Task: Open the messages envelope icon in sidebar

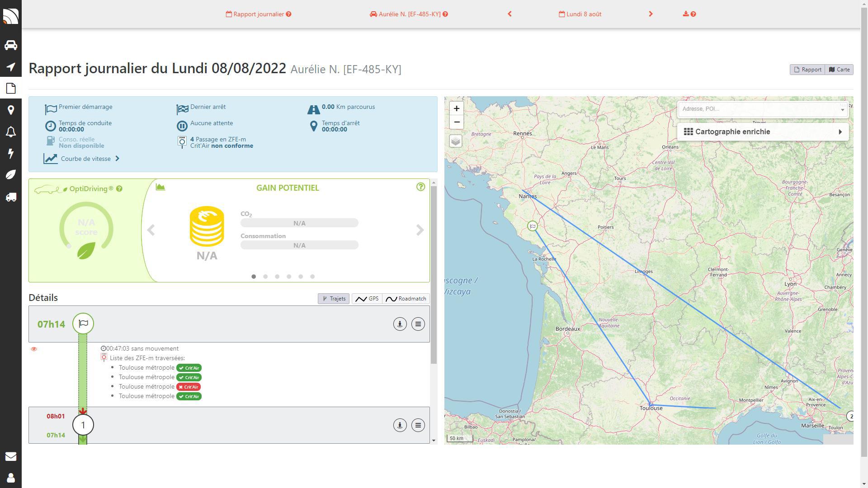Action: (x=11, y=456)
